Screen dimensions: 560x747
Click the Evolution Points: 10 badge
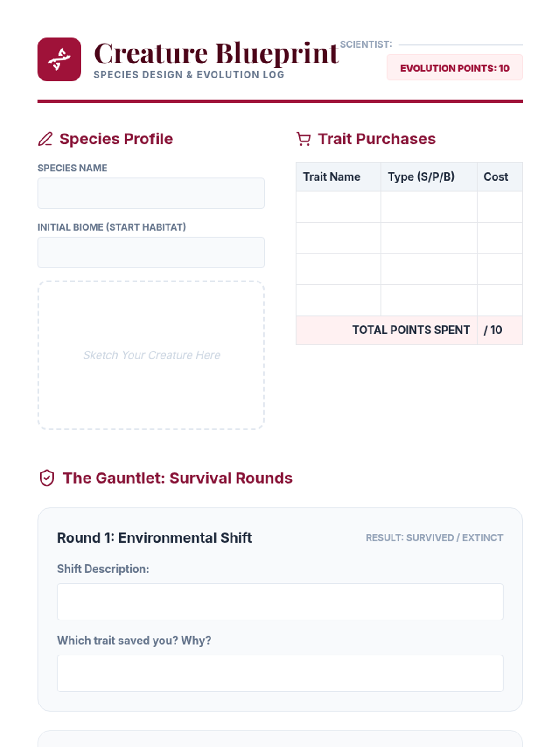[455, 68]
